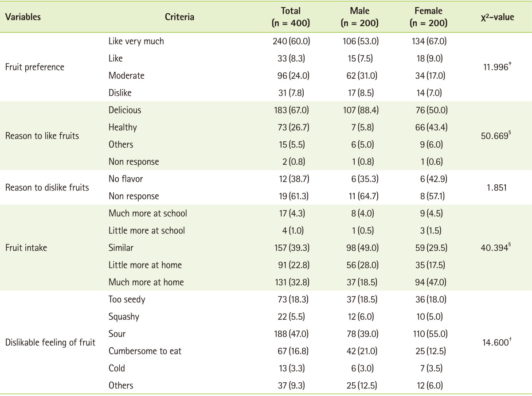
Task: Select the Delicious criteria cell
Action: click(125, 110)
